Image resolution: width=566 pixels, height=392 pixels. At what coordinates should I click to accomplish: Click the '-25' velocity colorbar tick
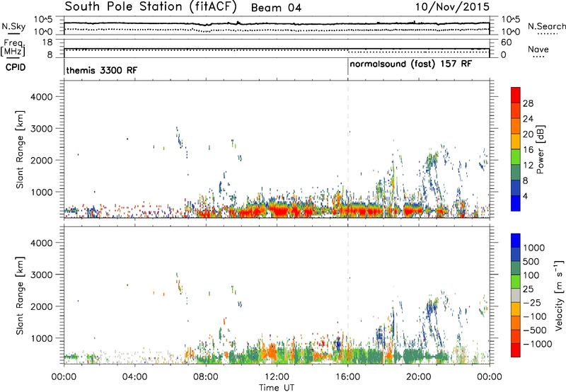(533, 303)
